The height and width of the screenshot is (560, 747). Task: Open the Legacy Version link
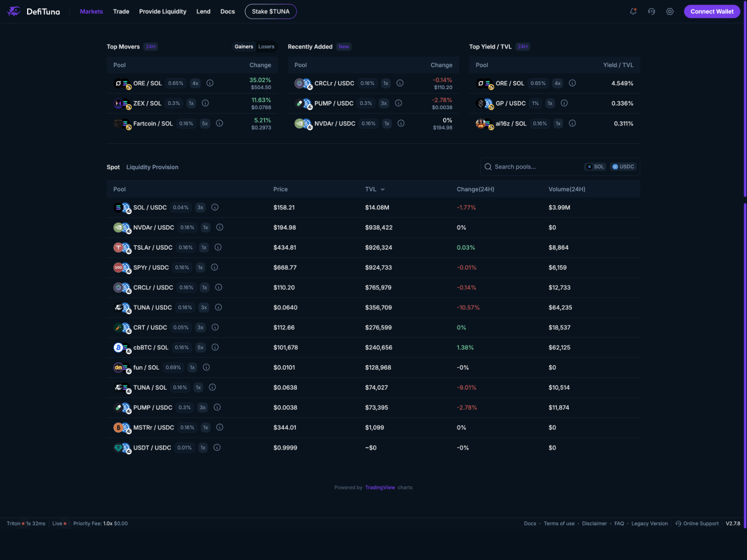click(x=649, y=524)
